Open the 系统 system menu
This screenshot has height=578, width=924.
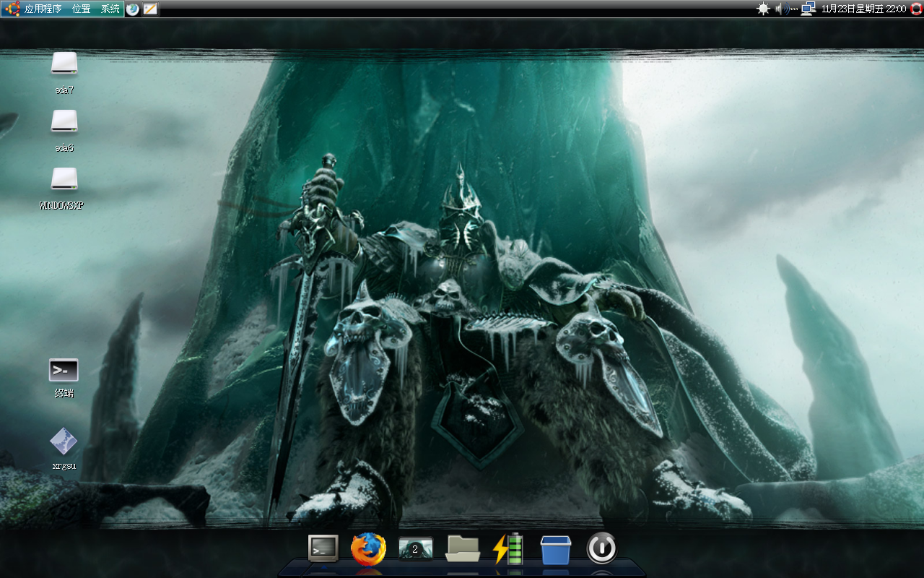click(x=110, y=9)
